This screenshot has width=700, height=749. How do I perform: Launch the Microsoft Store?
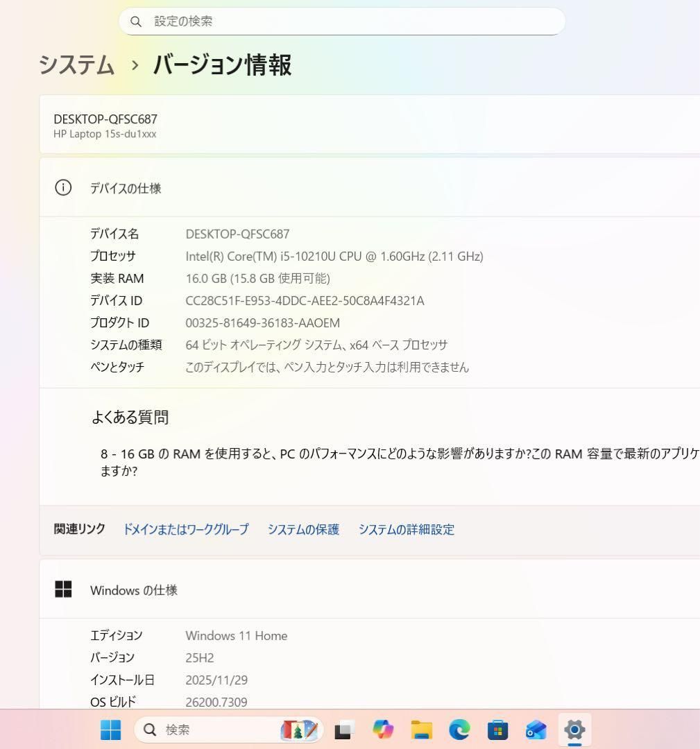tap(497, 730)
